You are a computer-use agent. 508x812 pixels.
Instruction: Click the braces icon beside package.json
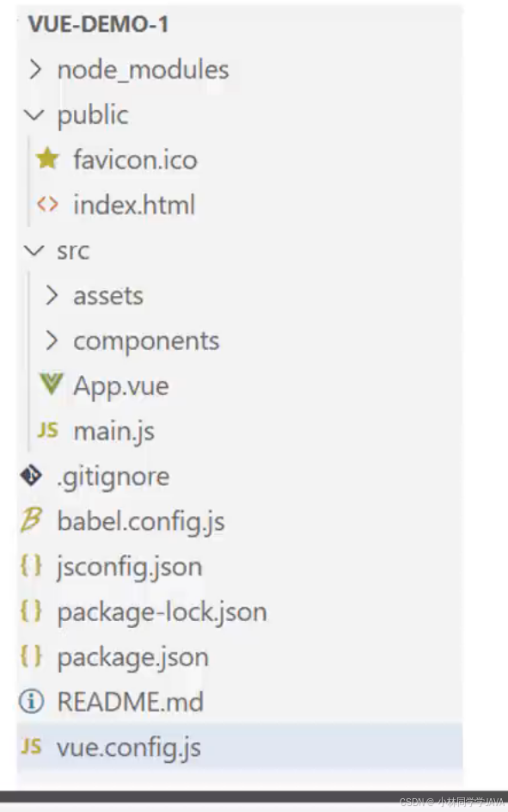coord(31,656)
